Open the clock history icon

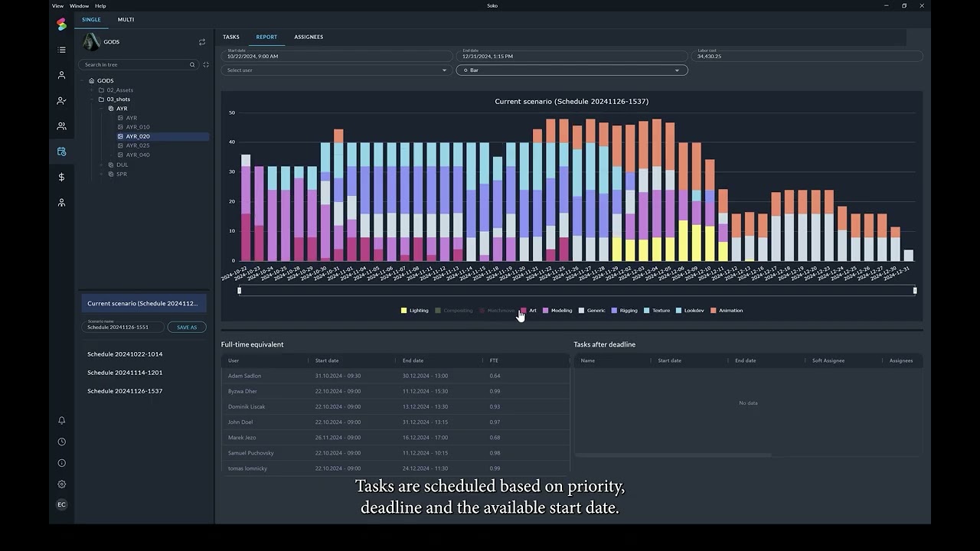click(x=62, y=442)
